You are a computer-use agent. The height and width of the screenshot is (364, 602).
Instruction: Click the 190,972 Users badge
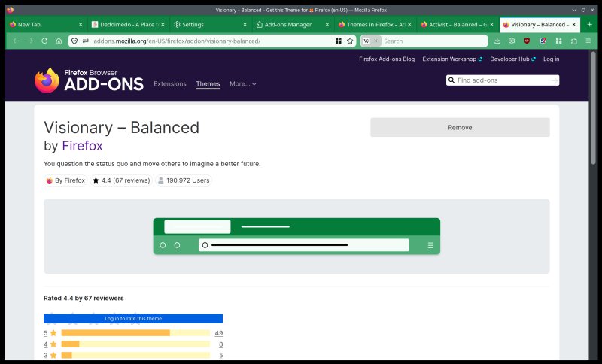184,180
